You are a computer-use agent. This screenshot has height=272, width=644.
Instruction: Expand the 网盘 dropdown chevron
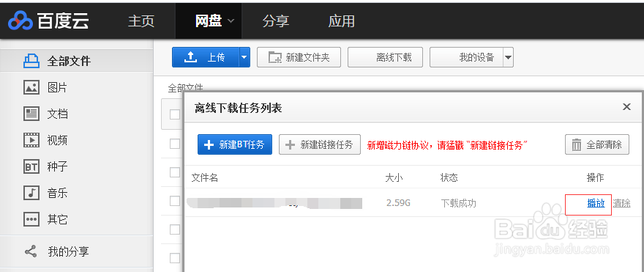click(231, 21)
